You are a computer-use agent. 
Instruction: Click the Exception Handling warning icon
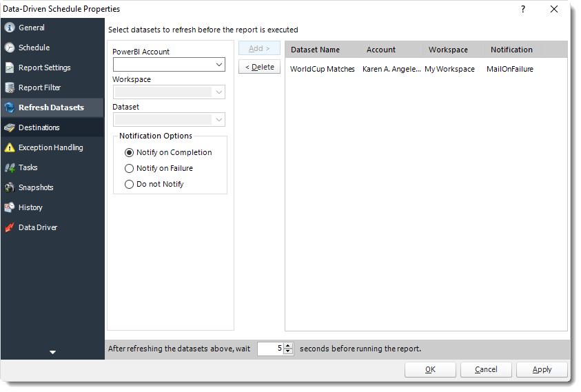point(10,147)
